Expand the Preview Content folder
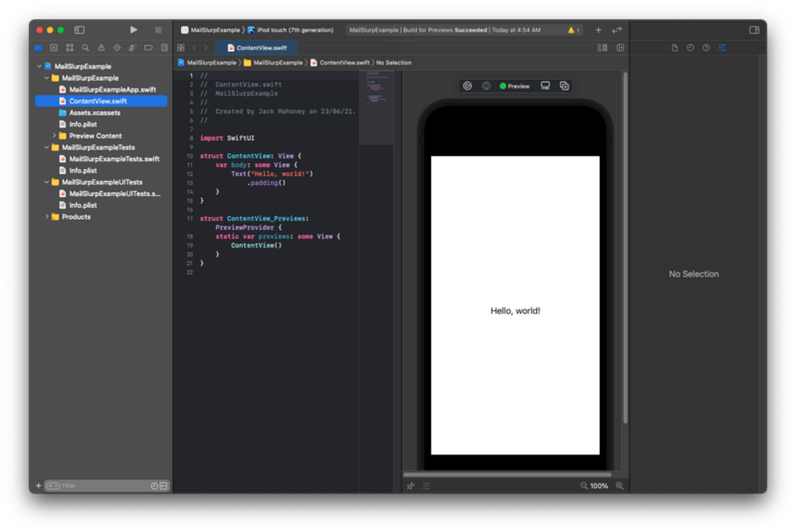Image resolution: width=796 pixels, height=532 pixels. pyautogui.click(x=55, y=136)
